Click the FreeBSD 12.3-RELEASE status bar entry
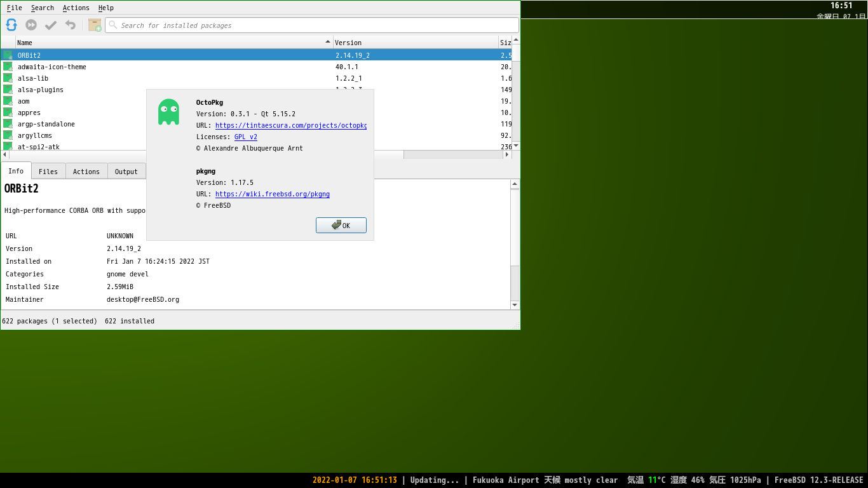The width and height of the screenshot is (868, 488). pyautogui.click(x=819, y=480)
